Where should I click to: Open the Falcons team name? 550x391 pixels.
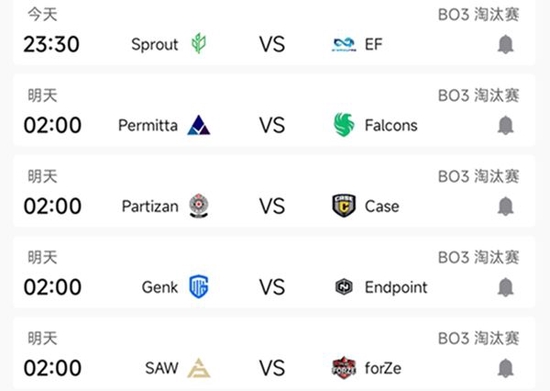[x=391, y=126]
